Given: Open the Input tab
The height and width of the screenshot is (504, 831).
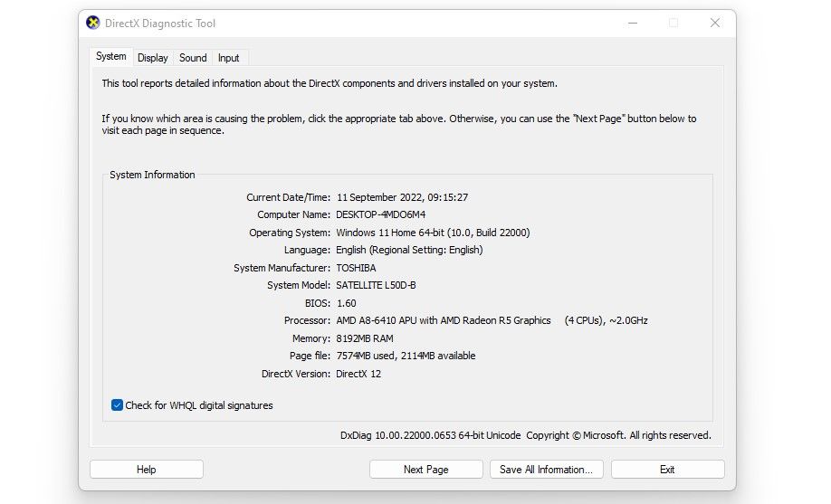Looking at the screenshot, I should click(228, 58).
